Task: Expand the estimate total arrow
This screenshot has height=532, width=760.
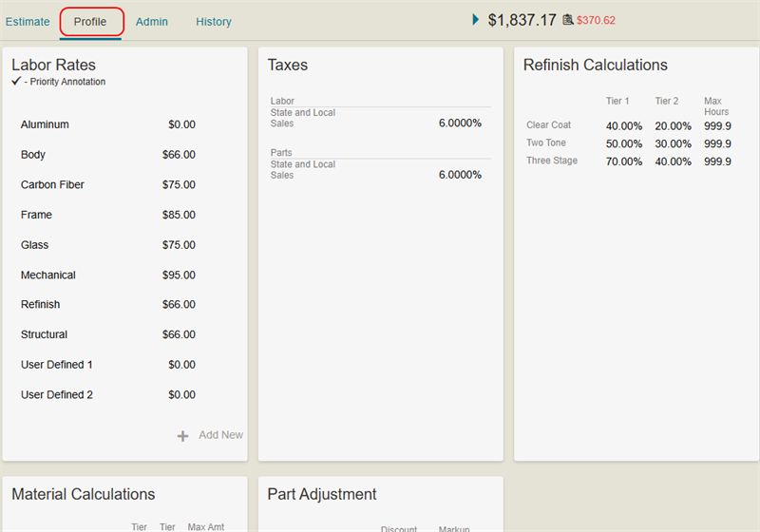Action: click(x=476, y=19)
